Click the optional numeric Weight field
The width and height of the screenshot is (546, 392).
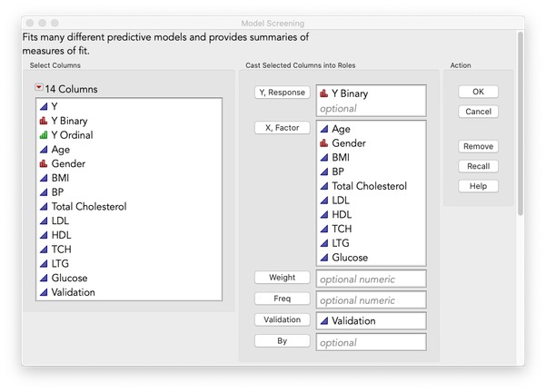click(x=371, y=279)
